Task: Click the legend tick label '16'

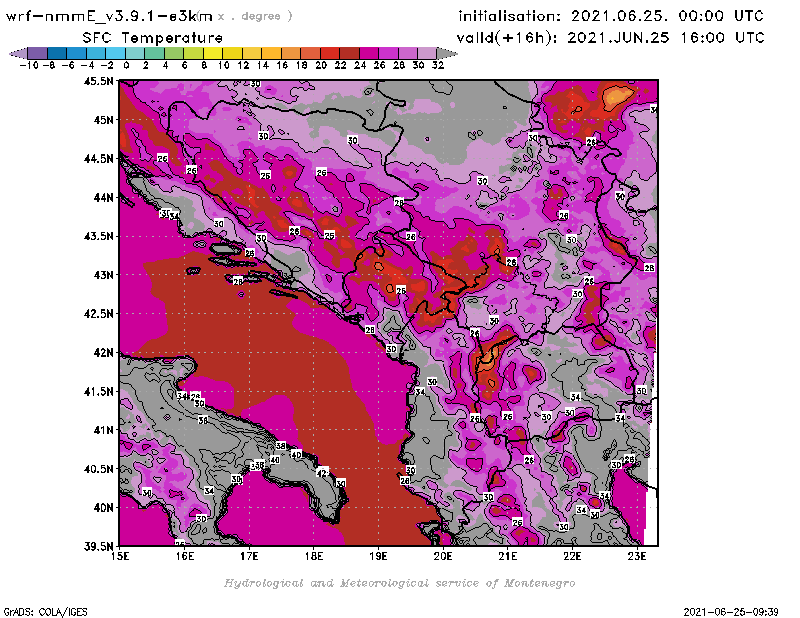Action: [282, 65]
